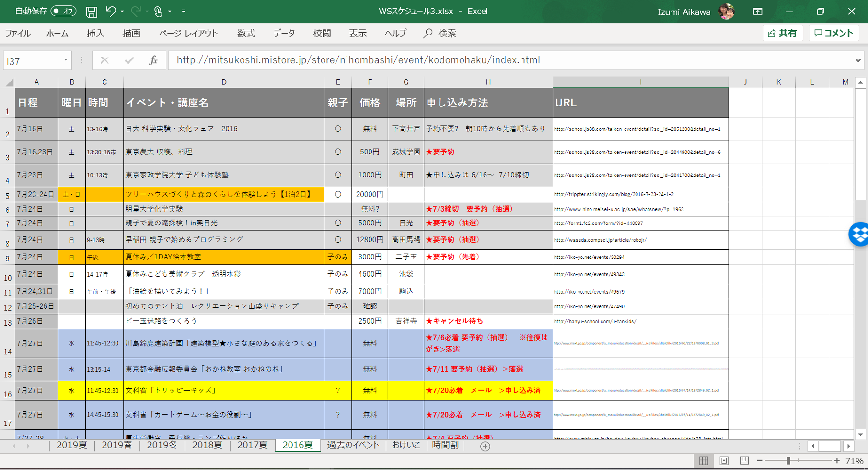This screenshot has height=470, width=868.
Task: Open the ヘルプ ribbon tab
Action: (395, 34)
